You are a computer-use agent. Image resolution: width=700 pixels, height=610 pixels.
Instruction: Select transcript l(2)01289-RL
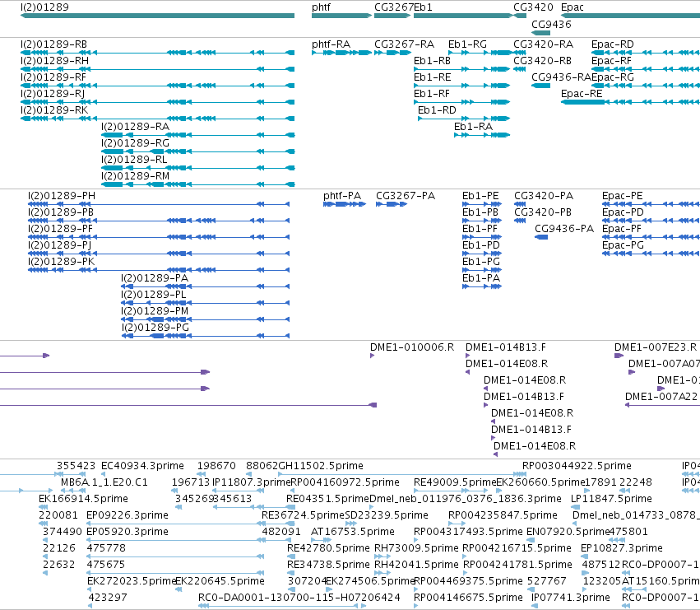[x=134, y=160]
